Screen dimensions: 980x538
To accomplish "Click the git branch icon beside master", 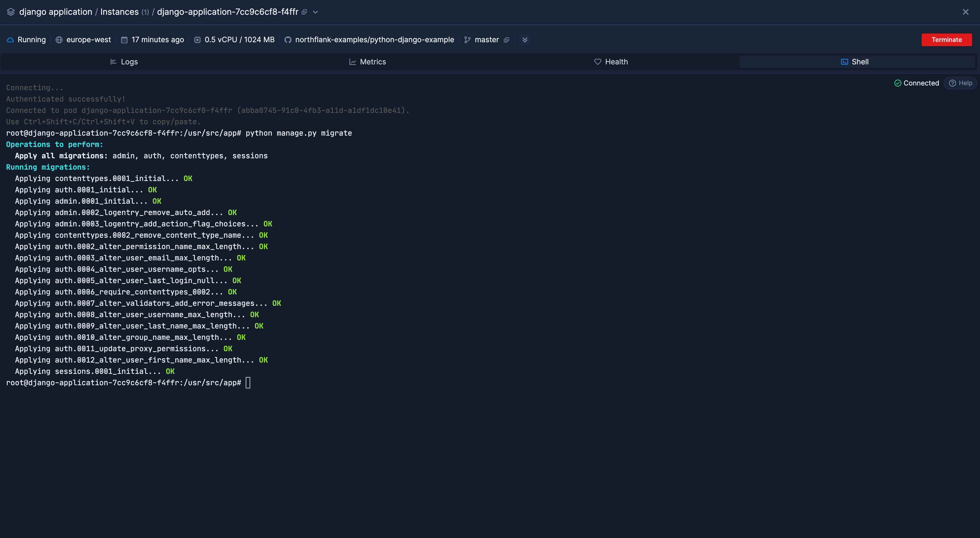I will pyautogui.click(x=467, y=40).
